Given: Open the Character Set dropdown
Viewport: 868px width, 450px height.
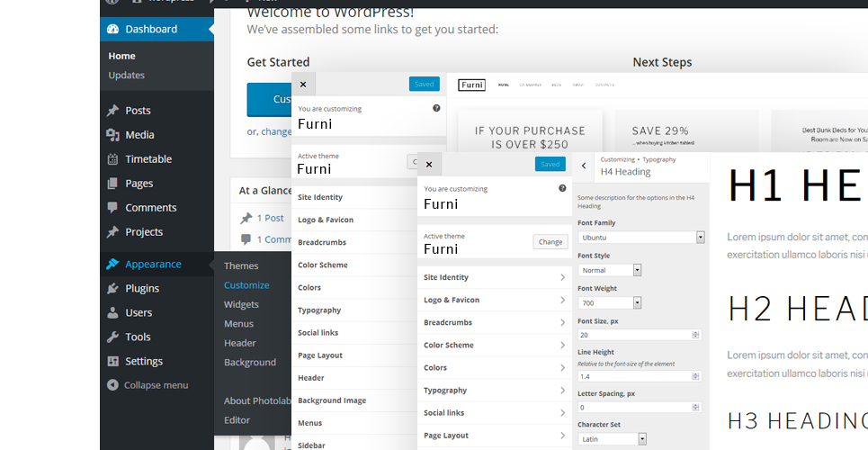Looking at the screenshot, I should coord(613,439).
